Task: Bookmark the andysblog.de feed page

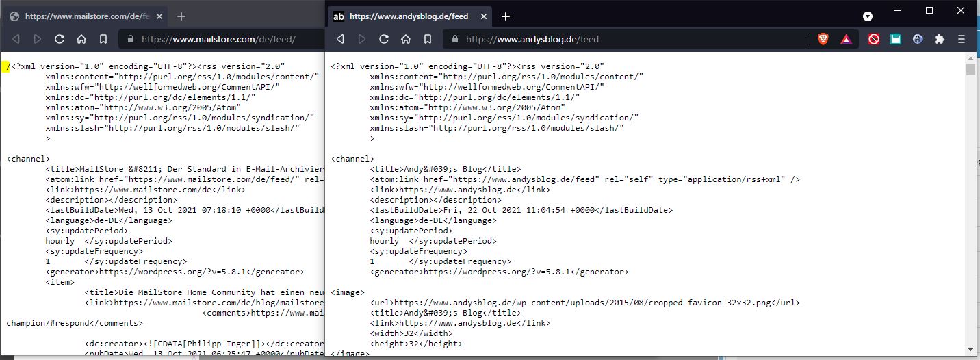Action: [428, 39]
